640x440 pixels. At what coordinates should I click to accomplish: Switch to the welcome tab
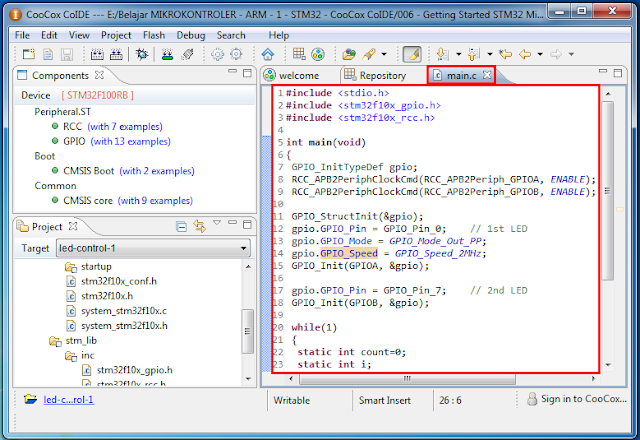click(291, 76)
